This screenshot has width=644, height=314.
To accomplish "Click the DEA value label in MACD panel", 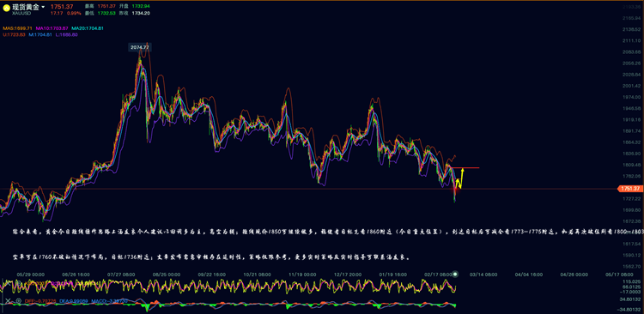I will tap(73, 301).
